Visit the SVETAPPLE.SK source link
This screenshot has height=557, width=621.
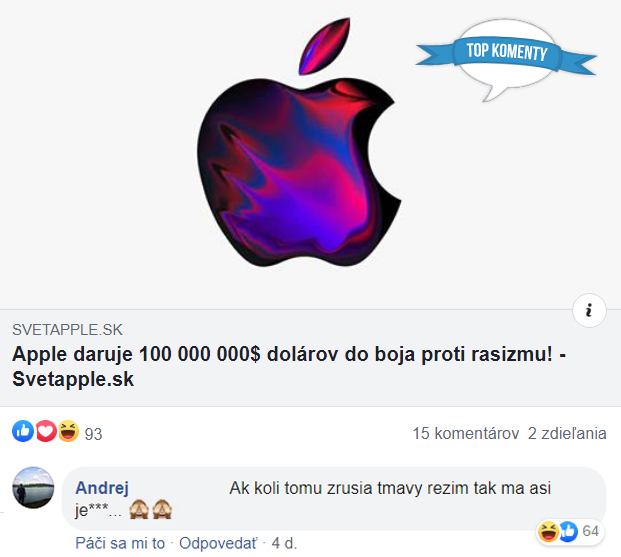coord(67,330)
